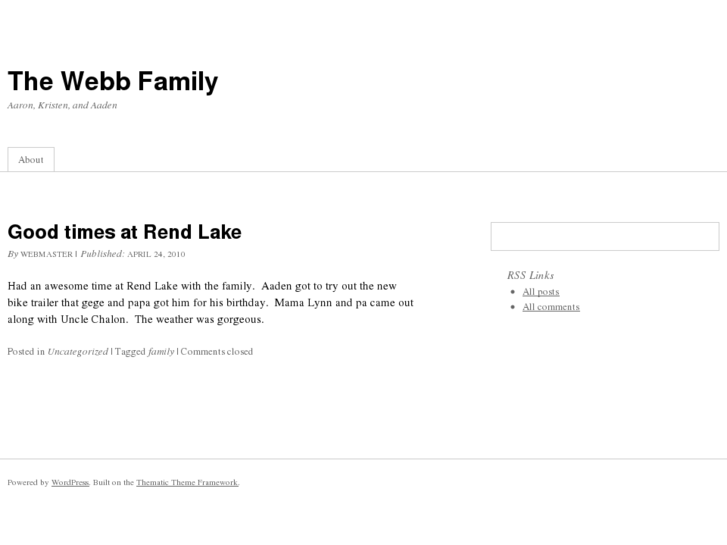Image resolution: width=727 pixels, height=545 pixels.
Task: Open the family tag archive
Action: pos(161,352)
